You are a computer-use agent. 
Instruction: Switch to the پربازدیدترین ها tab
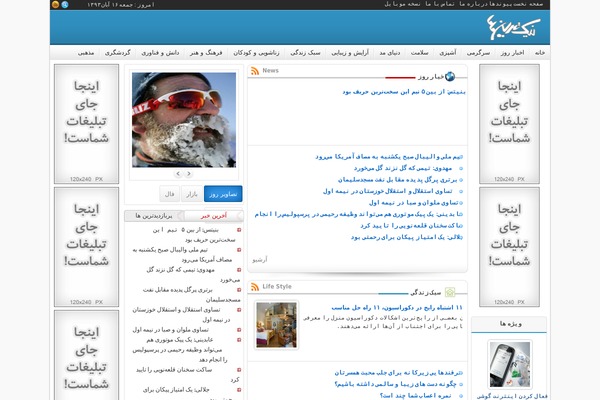point(154,216)
